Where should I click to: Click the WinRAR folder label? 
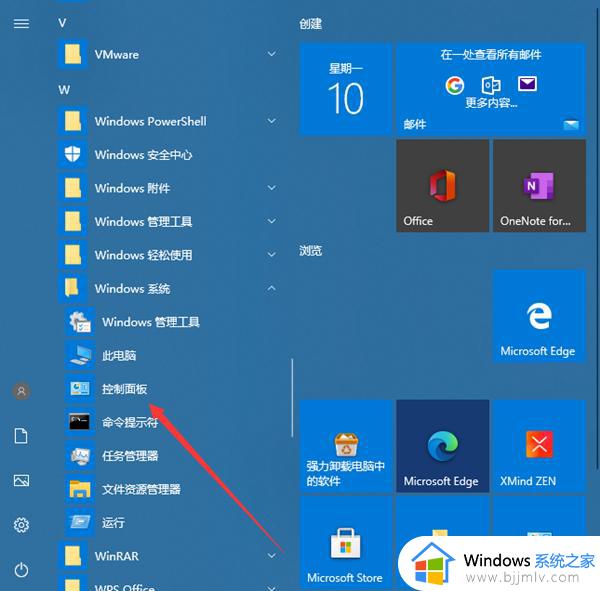pos(117,556)
